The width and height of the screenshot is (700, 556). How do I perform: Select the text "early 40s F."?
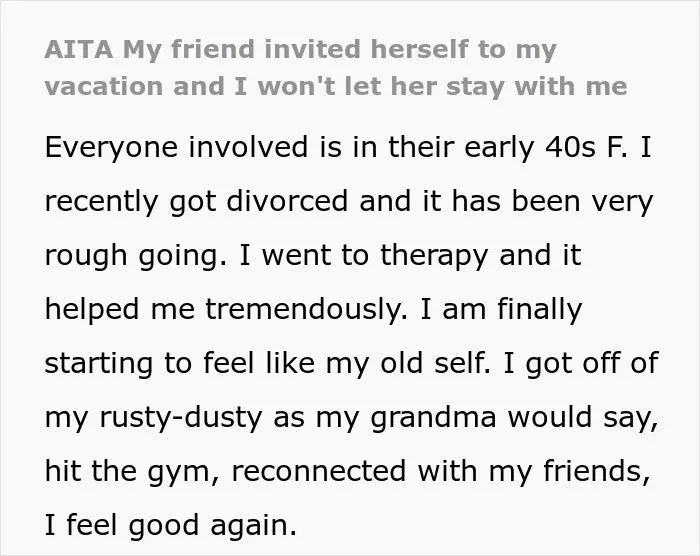click(x=546, y=147)
